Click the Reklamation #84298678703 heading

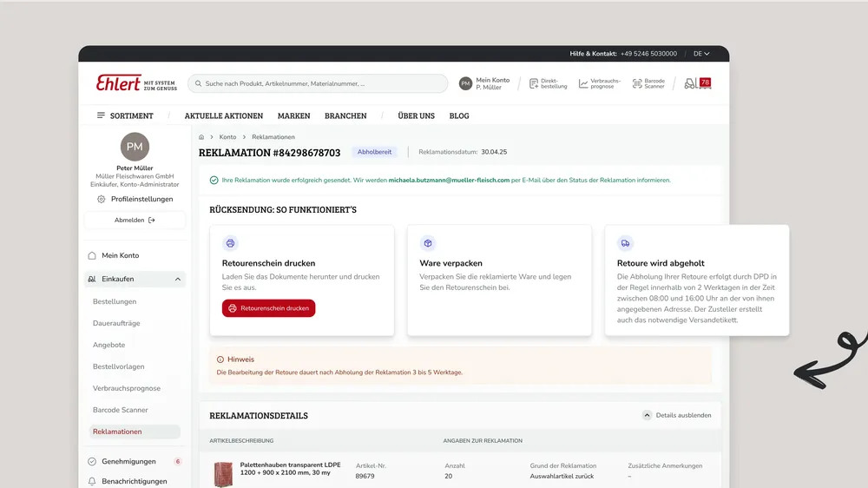tap(270, 153)
